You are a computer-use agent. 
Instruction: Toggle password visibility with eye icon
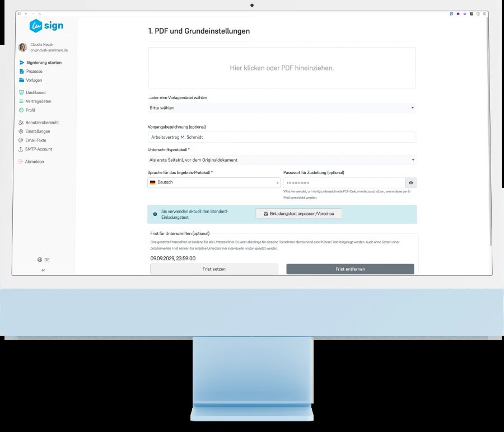click(411, 183)
